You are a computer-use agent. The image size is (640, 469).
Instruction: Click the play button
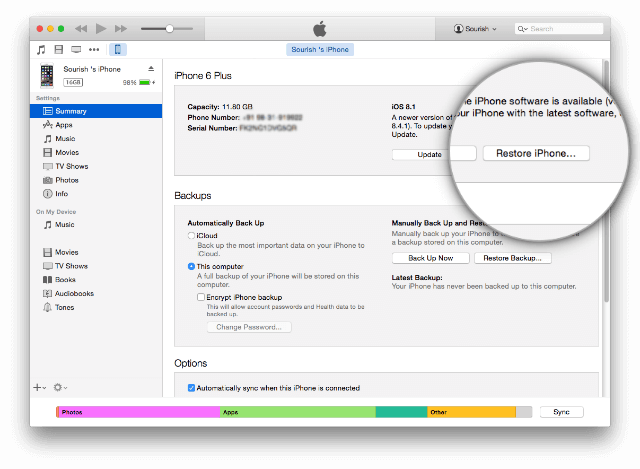point(101,29)
